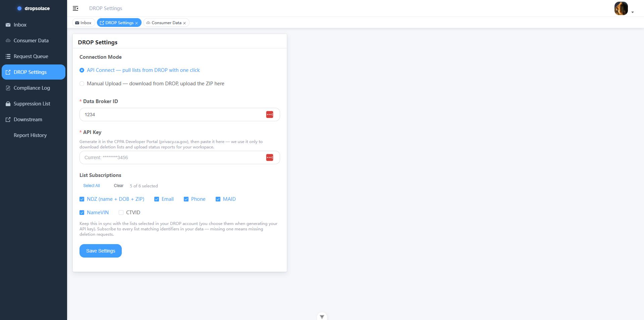Click Select All list subscriptions
This screenshot has width=644, height=320.
(92, 186)
